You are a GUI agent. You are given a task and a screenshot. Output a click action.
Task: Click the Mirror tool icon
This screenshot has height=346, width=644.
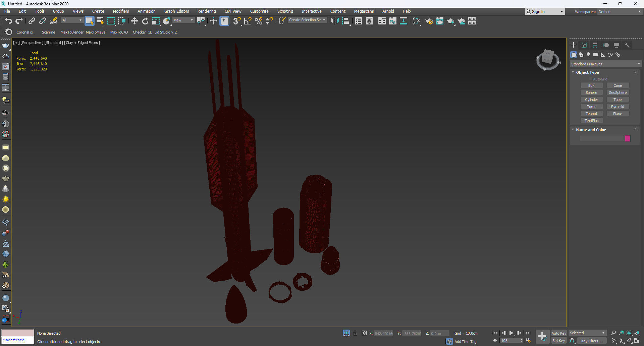(x=335, y=21)
